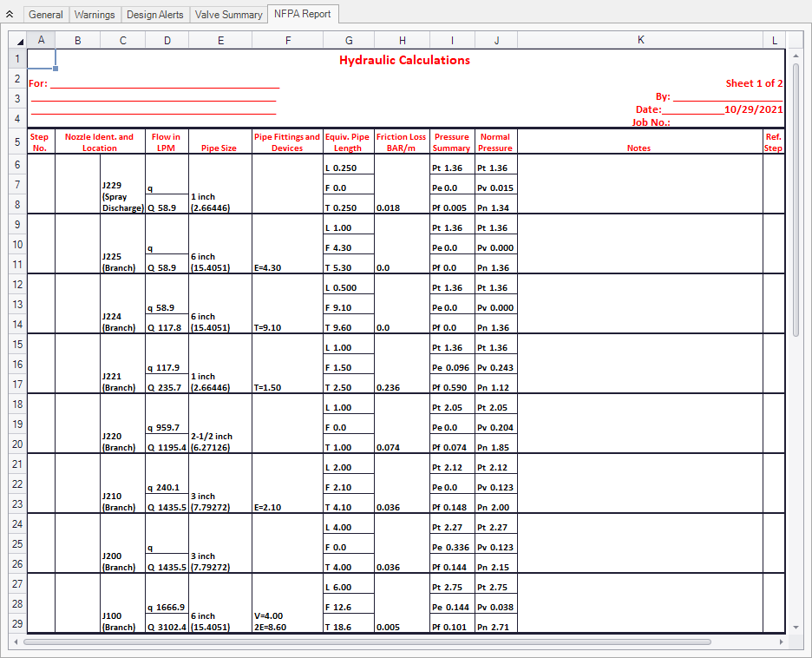Image resolution: width=812 pixels, height=658 pixels.
Task: Collapse the output panel with double chevron
Action: [10, 15]
